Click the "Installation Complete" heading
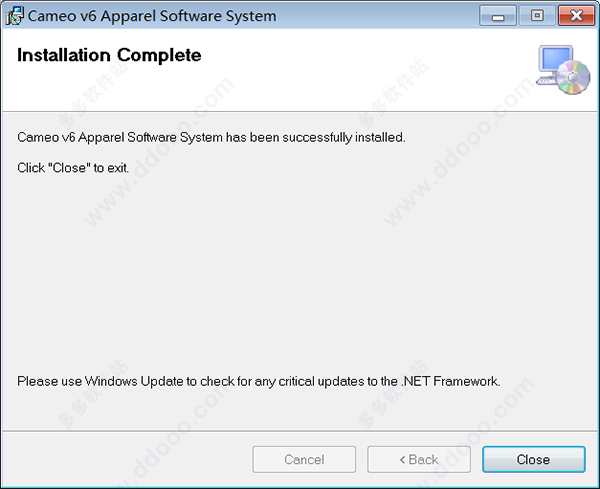 point(109,55)
